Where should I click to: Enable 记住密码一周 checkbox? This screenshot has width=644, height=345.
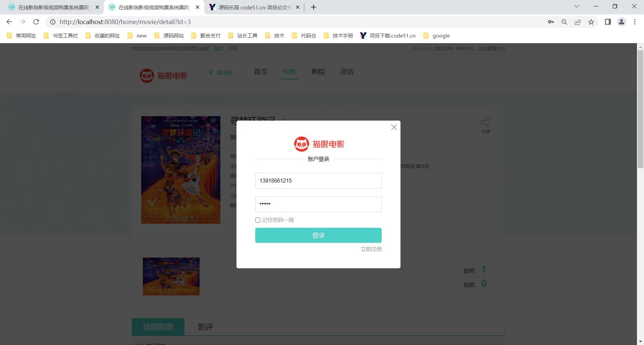click(258, 220)
